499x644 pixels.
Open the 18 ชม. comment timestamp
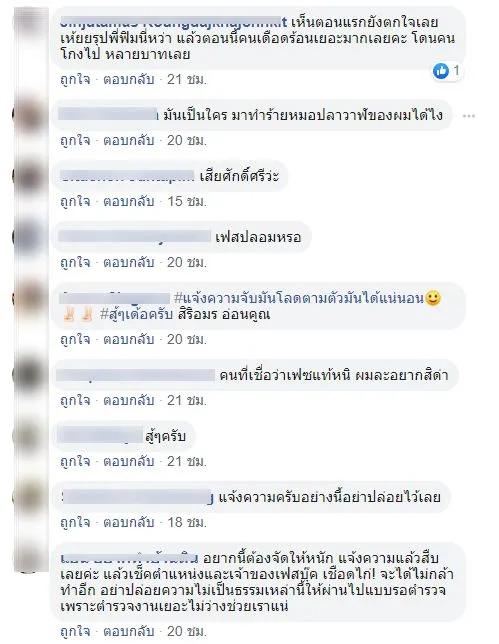pyautogui.click(x=187, y=522)
